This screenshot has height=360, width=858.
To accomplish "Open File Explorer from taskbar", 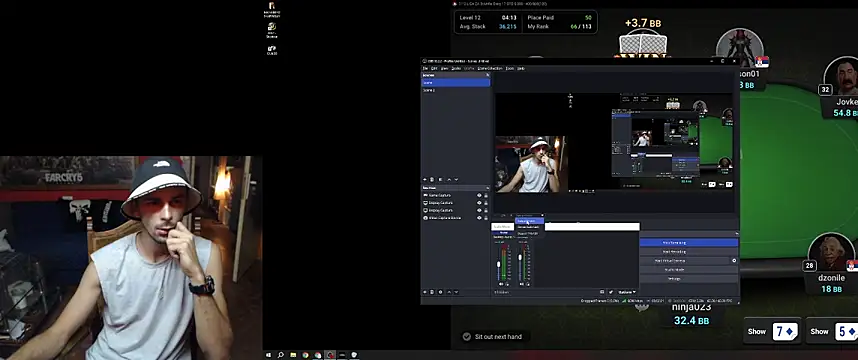I will (293, 355).
